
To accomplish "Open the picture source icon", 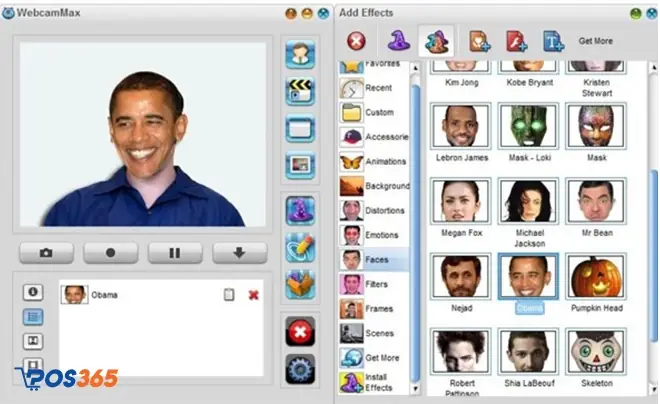I will 300,165.
